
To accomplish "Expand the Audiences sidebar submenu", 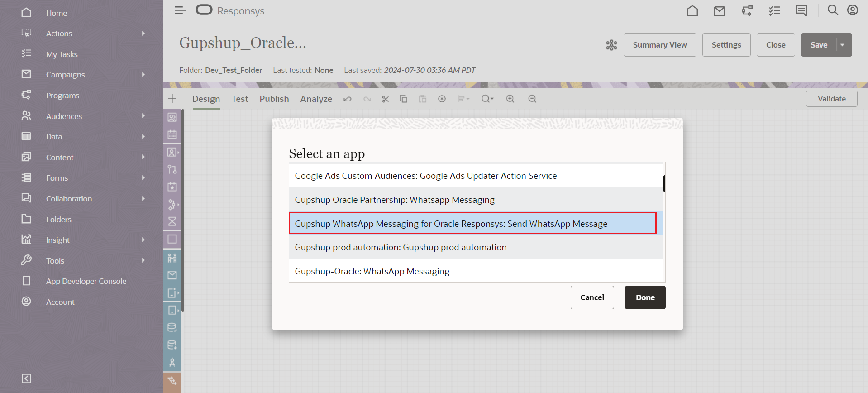I will click(143, 116).
